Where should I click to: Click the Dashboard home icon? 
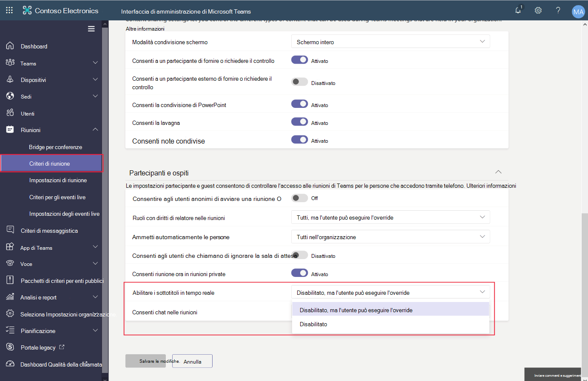pyautogui.click(x=10, y=46)
